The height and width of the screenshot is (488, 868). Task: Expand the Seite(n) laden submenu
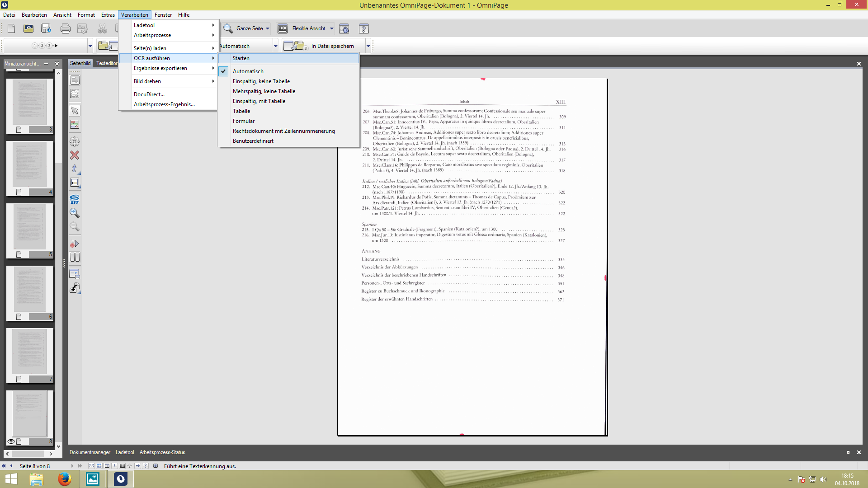click(x=168, y=48)
